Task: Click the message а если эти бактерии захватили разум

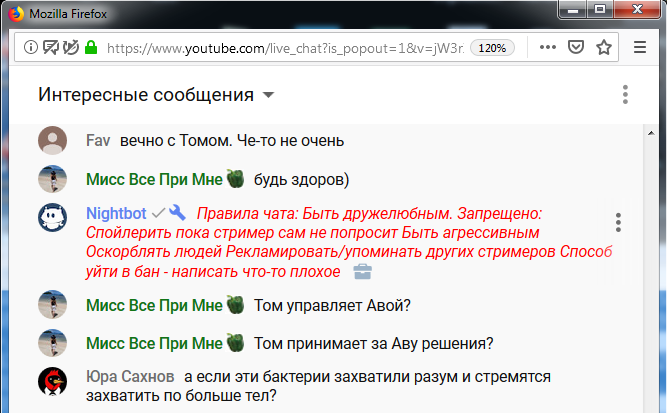Action: [x=318, y=386]
